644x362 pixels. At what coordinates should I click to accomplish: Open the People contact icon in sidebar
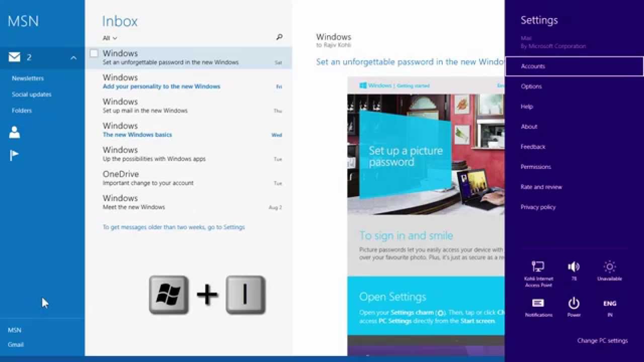[15, 132]
